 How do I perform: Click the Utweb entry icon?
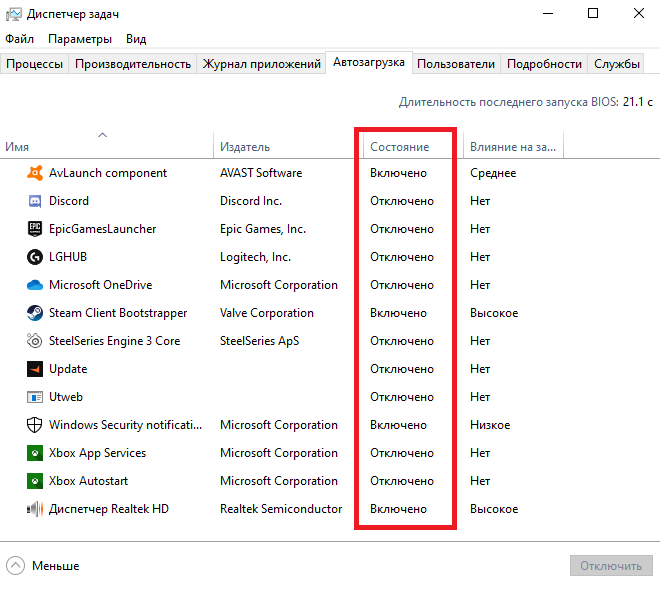[35, 397]
